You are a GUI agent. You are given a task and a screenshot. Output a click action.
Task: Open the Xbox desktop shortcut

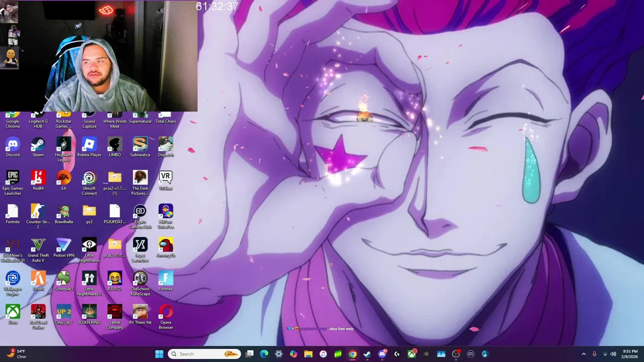tap(13, 315)
